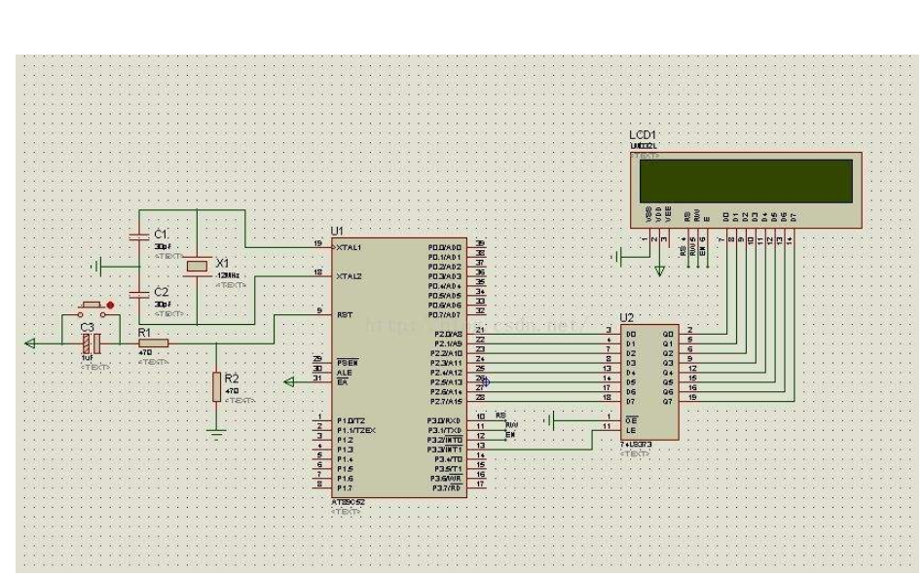Viewport: 924px width, 577px height.
Task: Click the X1 reference label
Action: pyautogui.click(x=223, y=263)
